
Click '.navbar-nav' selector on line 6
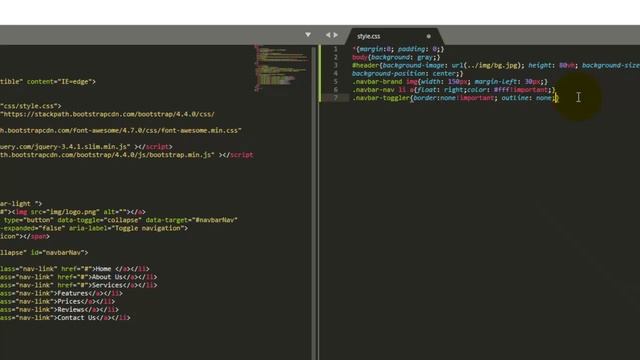click(373, 90)
